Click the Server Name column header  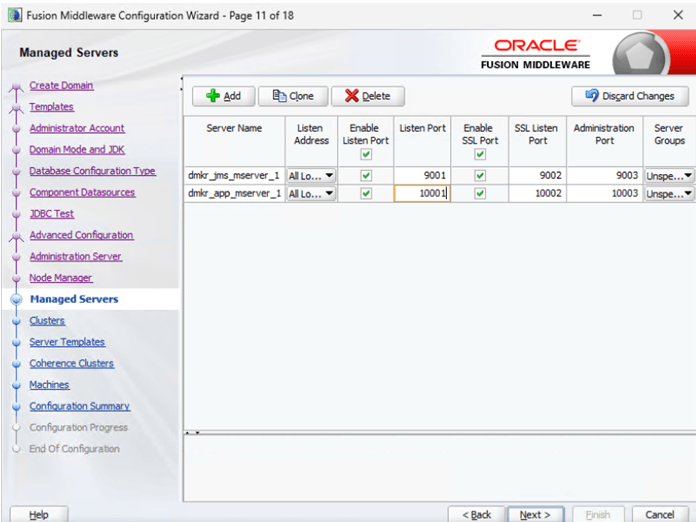(x=234, y=142)
